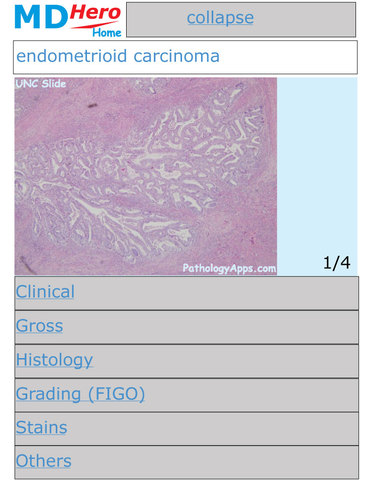Open the Grading (FIGO) section
This screenshot has width=367, height=480.
pos(187,395)
